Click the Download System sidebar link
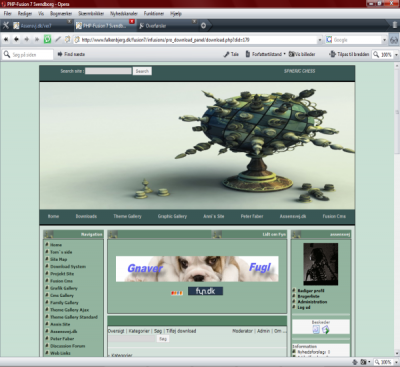 [x=68, y=266]
